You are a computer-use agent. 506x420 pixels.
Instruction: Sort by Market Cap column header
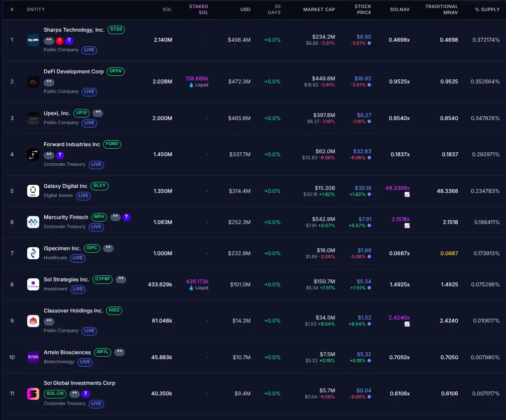[x=319, y=10]
